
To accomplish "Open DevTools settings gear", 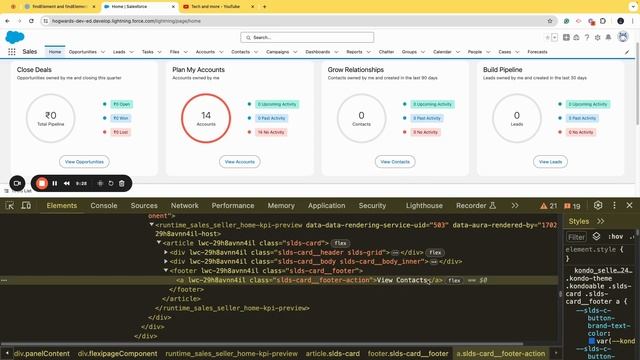I will tap(598, 205).
